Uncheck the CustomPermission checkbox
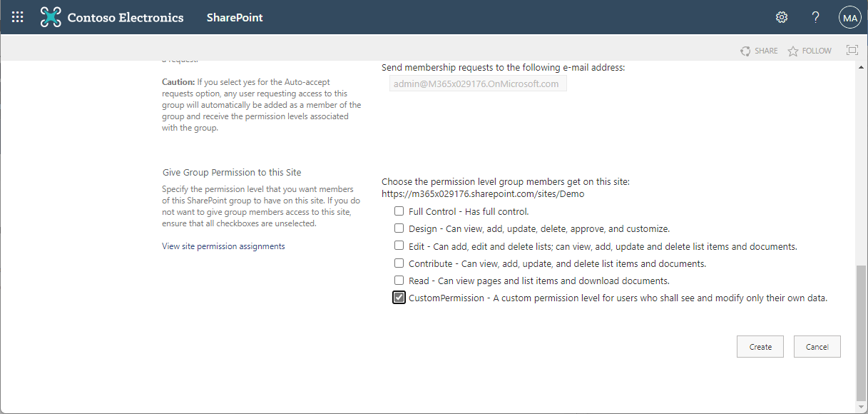The height and width of the screenshot is (414, 868). pos(399,298)
